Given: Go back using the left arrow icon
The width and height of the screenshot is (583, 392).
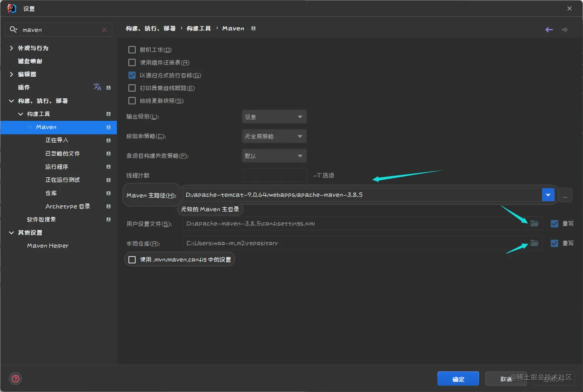Looking at the screenshot, I should point(549,30).
